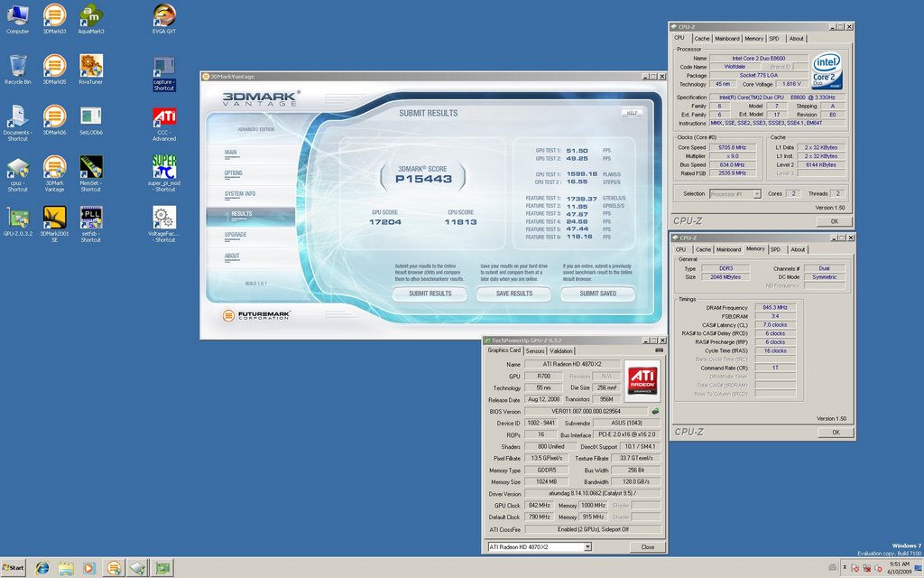
Task: Click the P15443 3DMark score value
Action: [424, 179]
